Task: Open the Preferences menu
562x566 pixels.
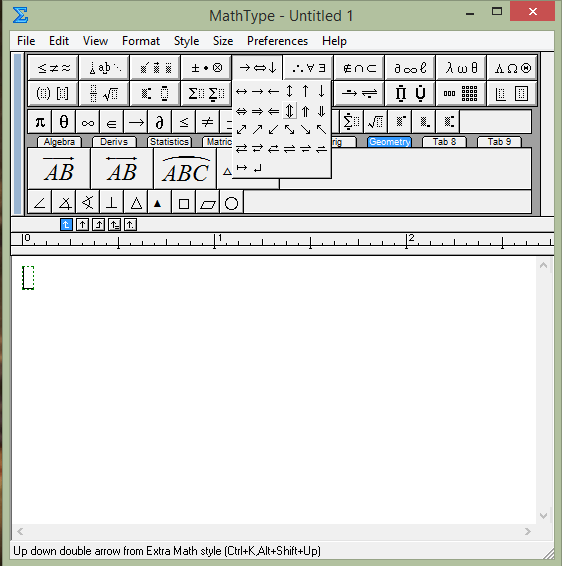Action: (277, 41)
